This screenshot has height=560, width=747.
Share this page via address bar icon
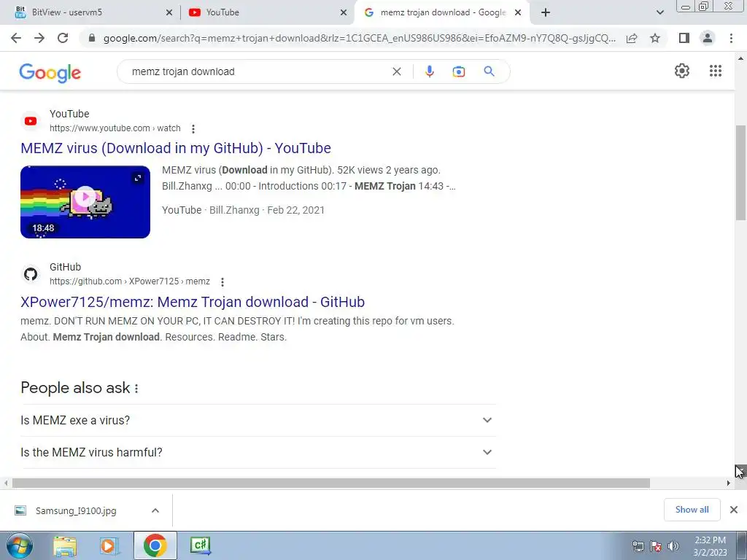(632, 38)
